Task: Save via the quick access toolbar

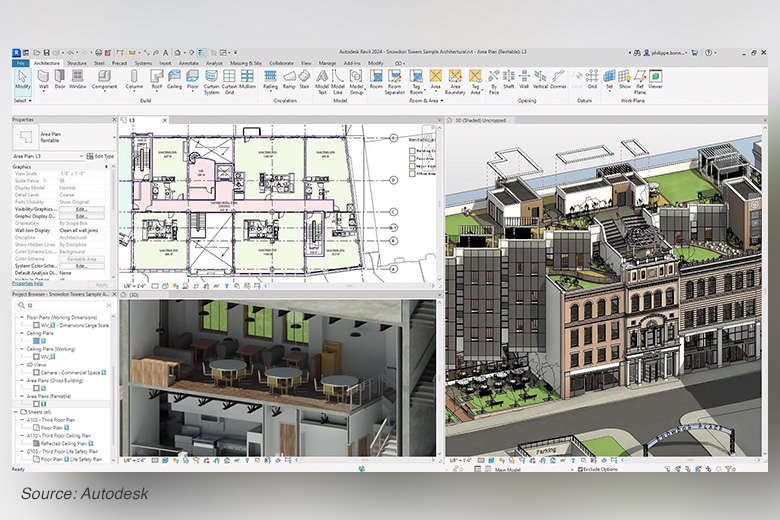Action: point(46,52)
